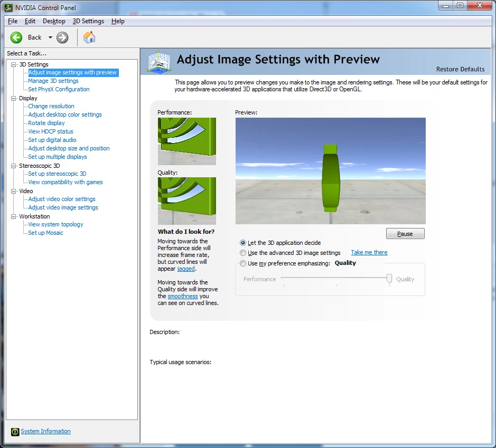
Task: Follow the Take me there link
Action: [369, 252]
